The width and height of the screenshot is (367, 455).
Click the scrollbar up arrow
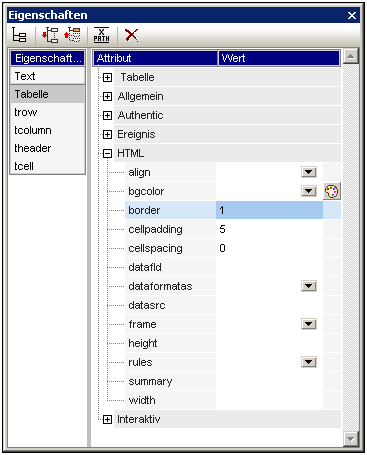tap(350, 56)
